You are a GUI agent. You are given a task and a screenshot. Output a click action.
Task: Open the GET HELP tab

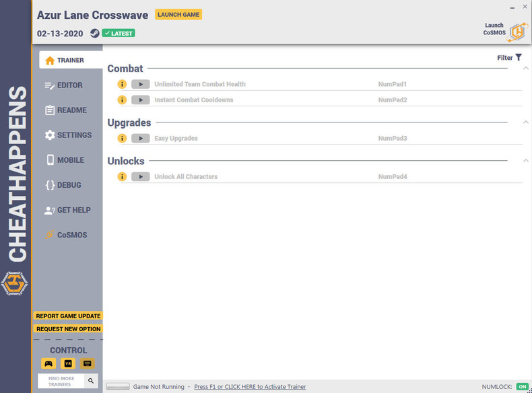click(68, 210)
